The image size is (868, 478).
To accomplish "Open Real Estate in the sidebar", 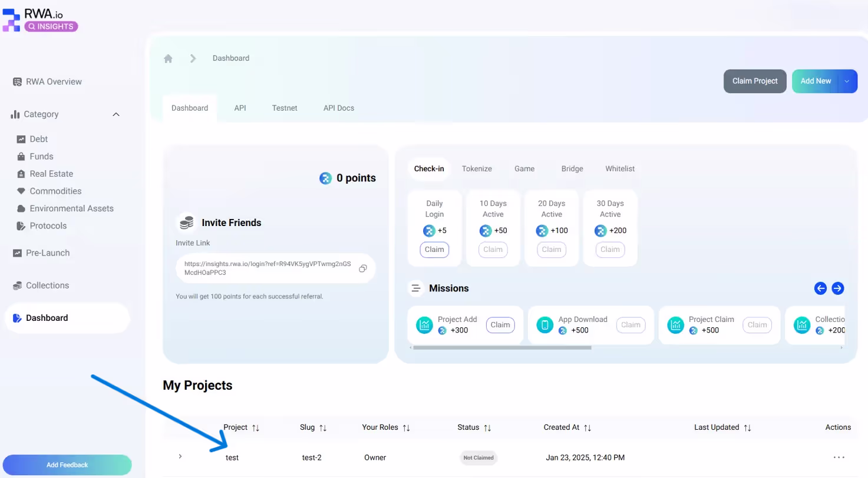I will coord(51,174).
